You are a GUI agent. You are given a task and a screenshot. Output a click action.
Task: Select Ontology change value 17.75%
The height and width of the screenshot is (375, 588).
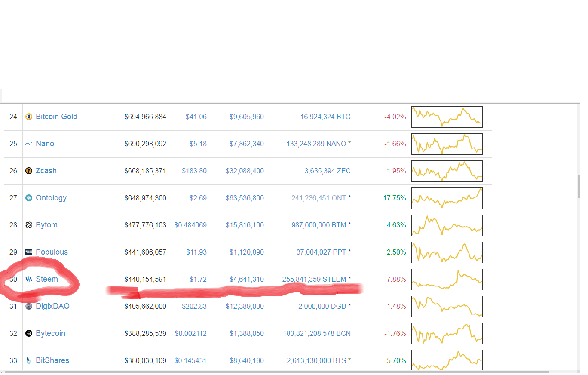[x=395, y=198]
